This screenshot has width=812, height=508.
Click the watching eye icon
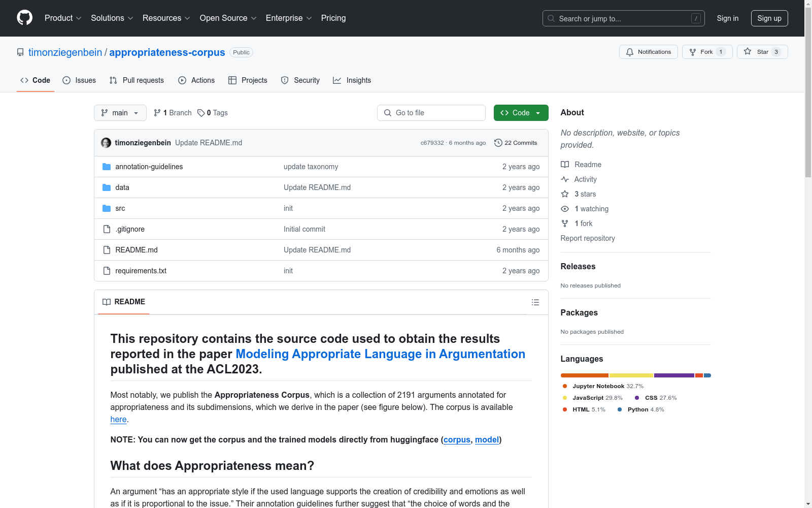[565, 209]
